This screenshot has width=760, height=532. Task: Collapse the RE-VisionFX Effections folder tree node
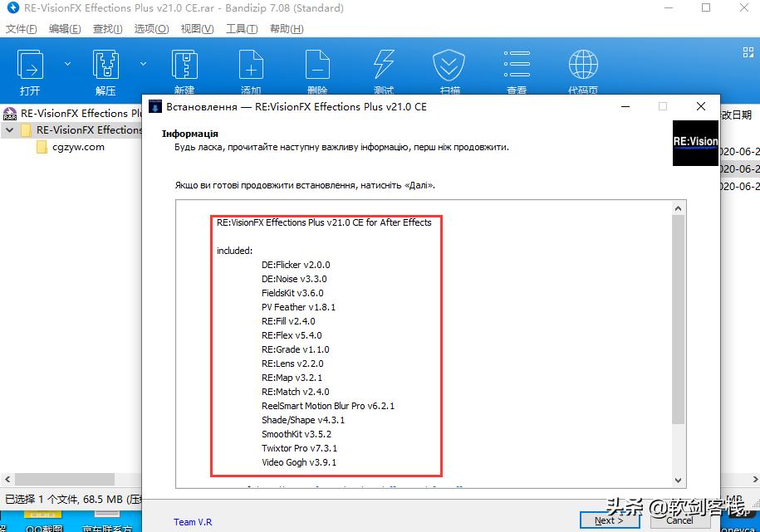click(10, 130)
